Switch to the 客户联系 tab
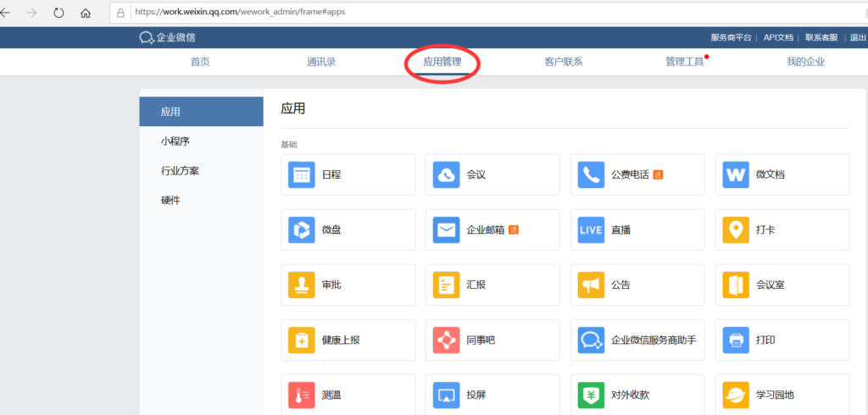The width and height of the screenshot is (868, 415). [564, 62]
